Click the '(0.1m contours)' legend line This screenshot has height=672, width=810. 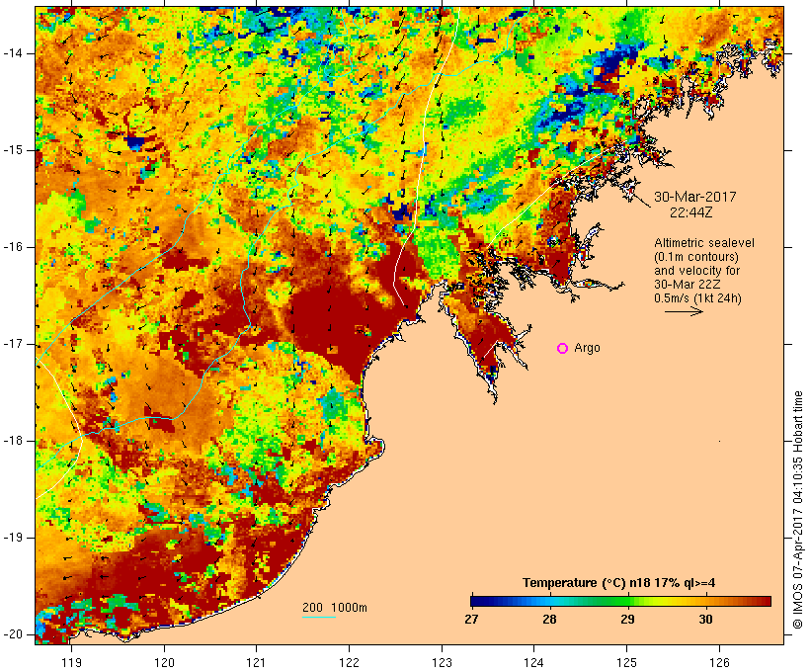click(696, 257)
